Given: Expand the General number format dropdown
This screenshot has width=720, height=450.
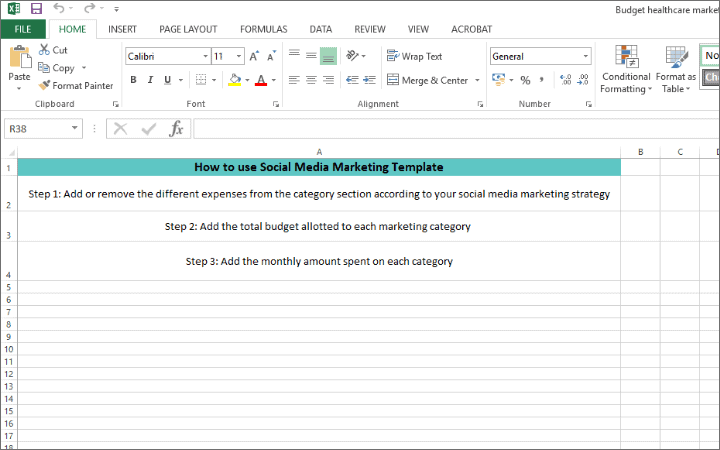Looking at the screenshot, I should tap(585, 57).
